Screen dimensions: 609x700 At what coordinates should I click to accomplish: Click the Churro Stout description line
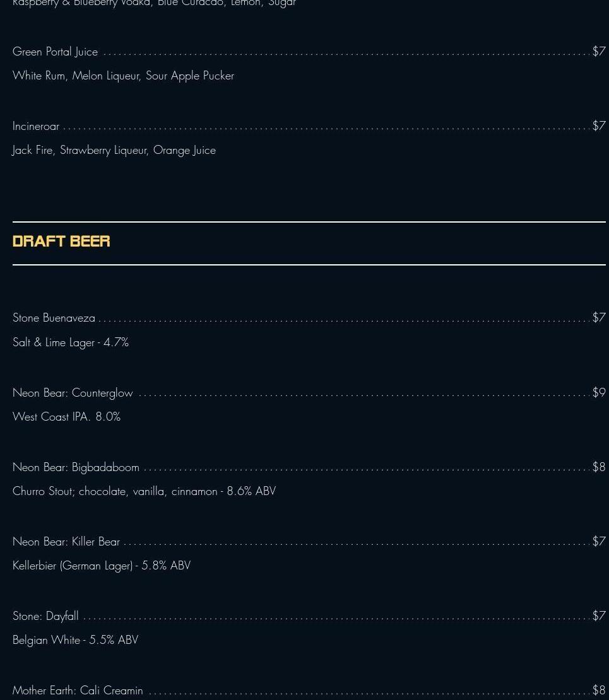144,491
